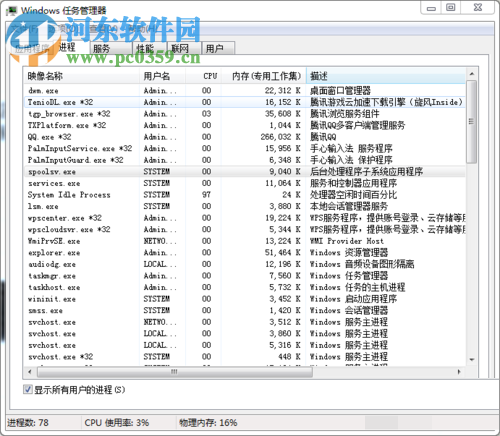
Task: Select the audiodg.exe process
Action: [x=245, y=264]
